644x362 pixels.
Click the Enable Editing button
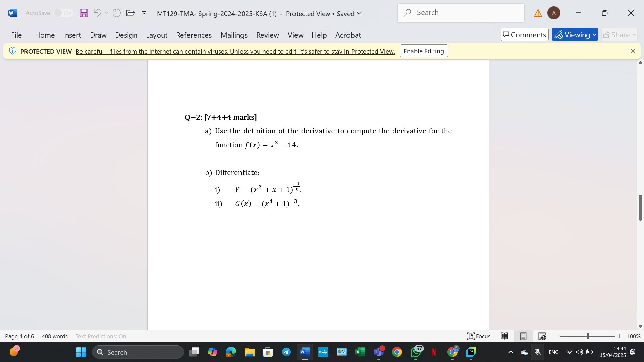(x=424, y=51)
